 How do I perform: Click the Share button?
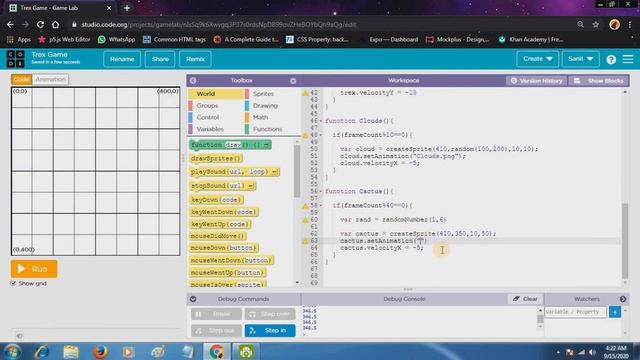click(x=160, y=59)
